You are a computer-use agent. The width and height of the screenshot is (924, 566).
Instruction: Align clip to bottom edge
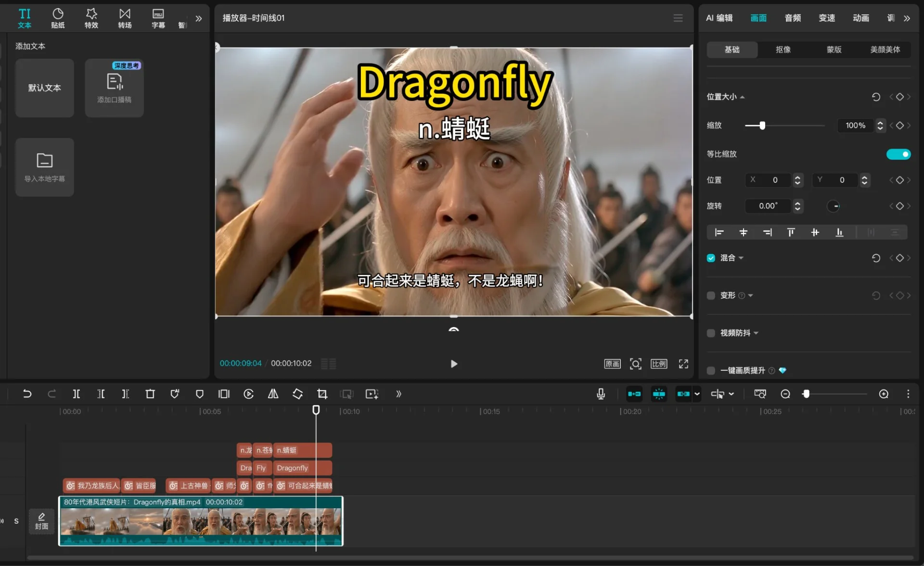point(839,233)
